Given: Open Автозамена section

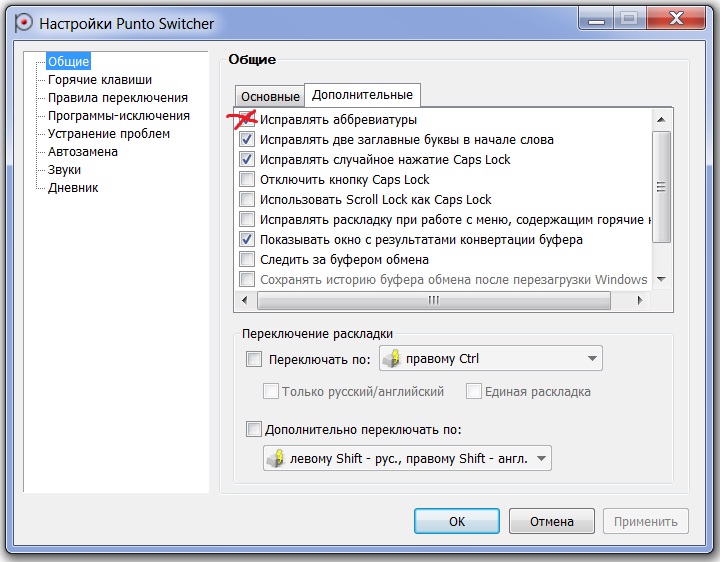Looking at the screenshot, I should 83,152.
